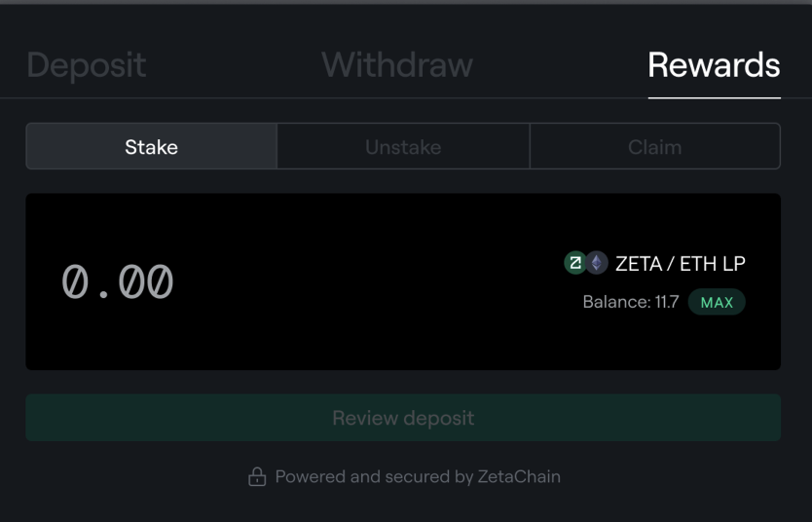Click the ZETA / ETH LP pair label
Screen dimensions: 812x522
680,263
